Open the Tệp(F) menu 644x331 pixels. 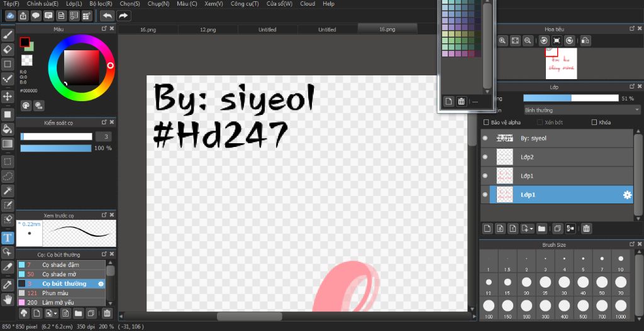(11, 4)
